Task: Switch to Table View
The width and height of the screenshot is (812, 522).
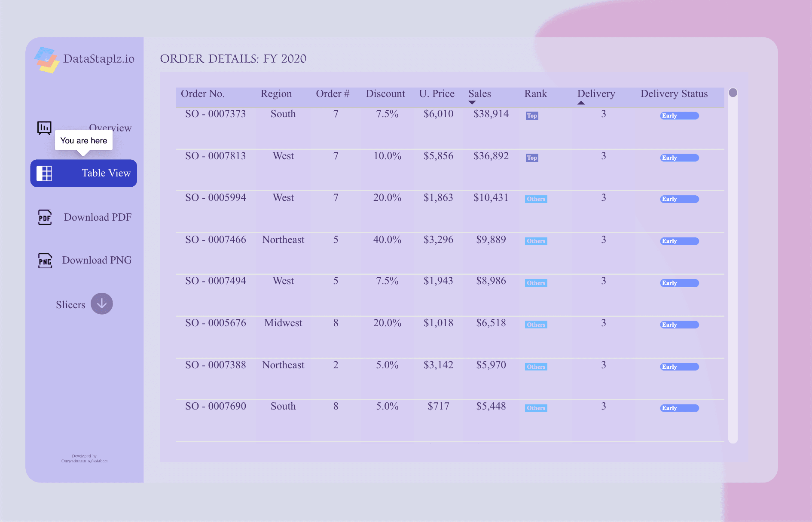Action: coord(84,173)
